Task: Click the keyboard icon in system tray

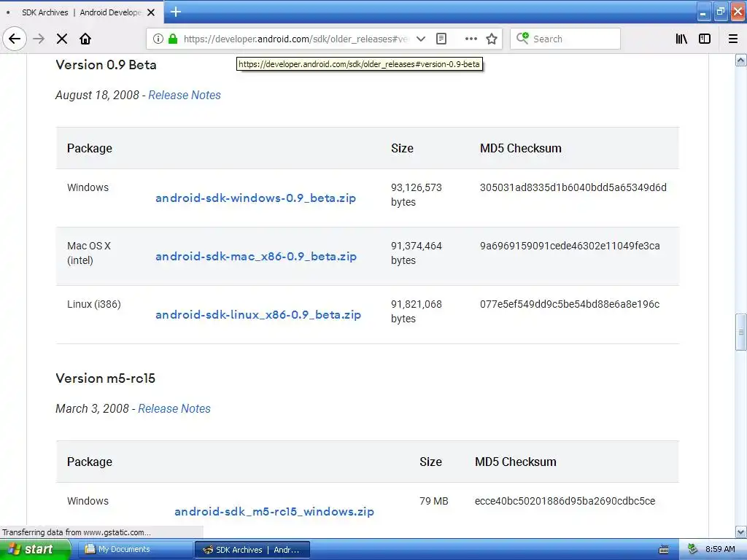Action: tap(664, 550)
